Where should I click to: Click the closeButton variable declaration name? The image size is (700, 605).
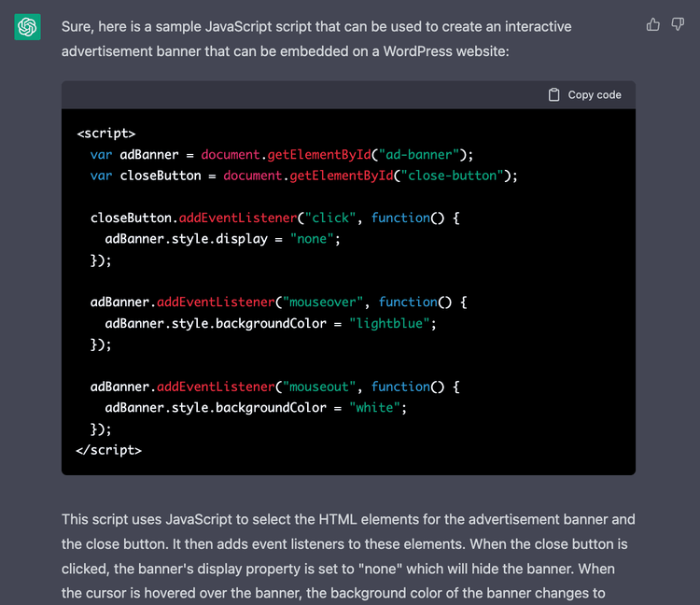[161, 176]
